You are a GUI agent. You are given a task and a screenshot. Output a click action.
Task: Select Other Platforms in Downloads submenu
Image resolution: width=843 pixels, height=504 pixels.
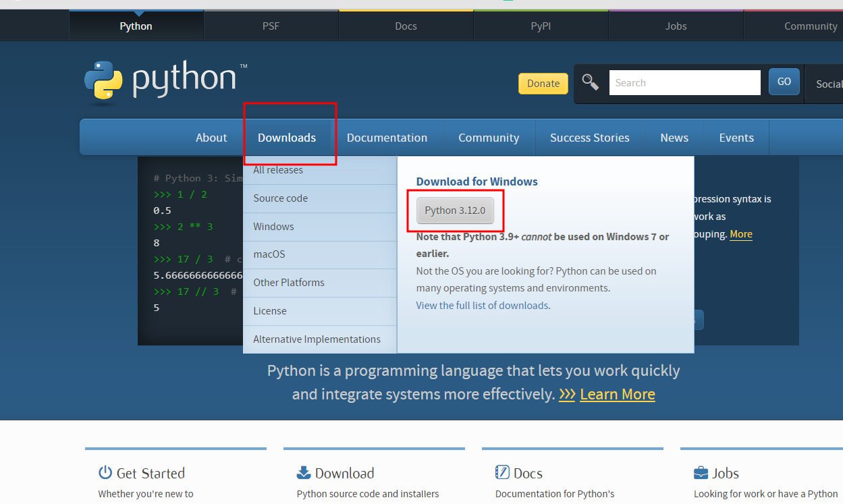[320, 283]
